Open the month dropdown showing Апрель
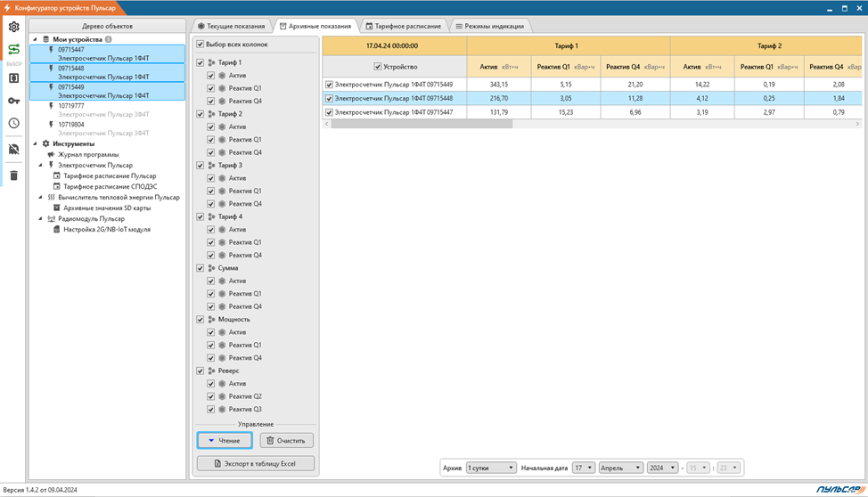The width and height of the screenshot is (868, 497). click(620, 468)
